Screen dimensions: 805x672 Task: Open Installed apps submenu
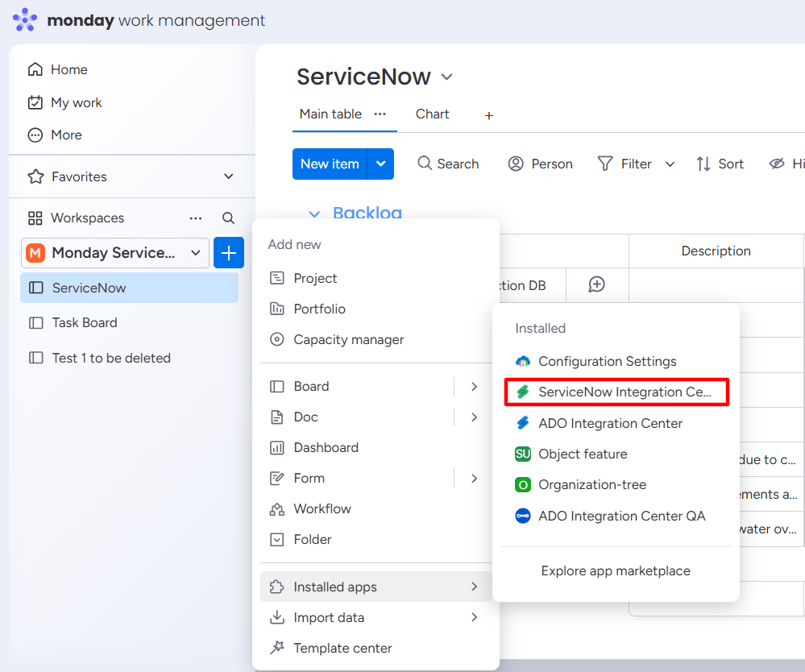pos(376,587)
